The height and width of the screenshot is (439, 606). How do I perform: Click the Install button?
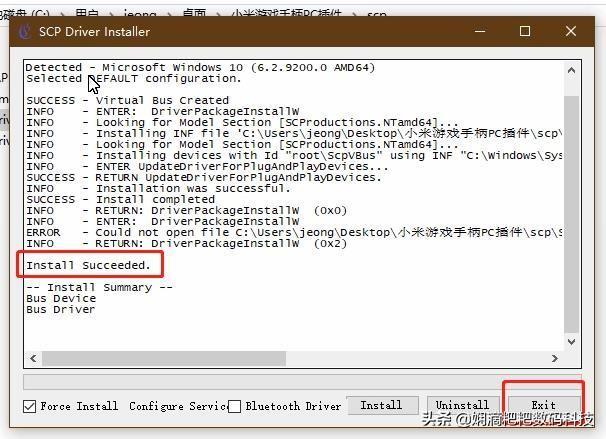[x=383, y=405]
